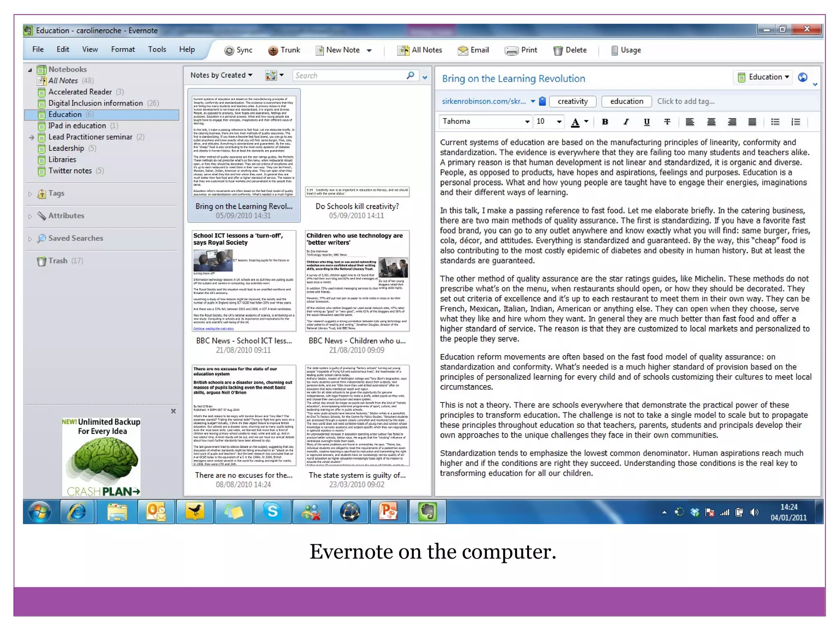The image size is (840, 630).
Task: Create a New Note
Action: pos(338,50)
